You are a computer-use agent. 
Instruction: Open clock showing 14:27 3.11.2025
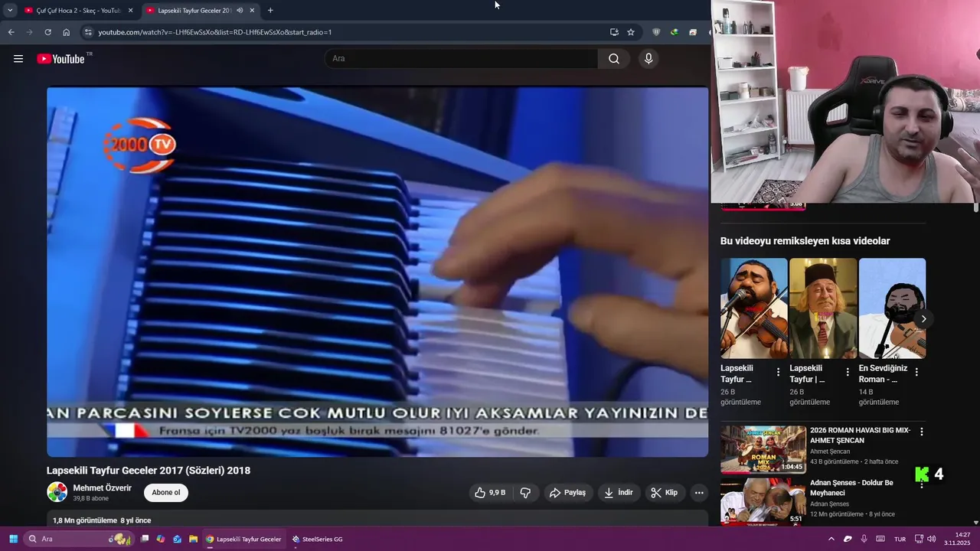(959, 539)
